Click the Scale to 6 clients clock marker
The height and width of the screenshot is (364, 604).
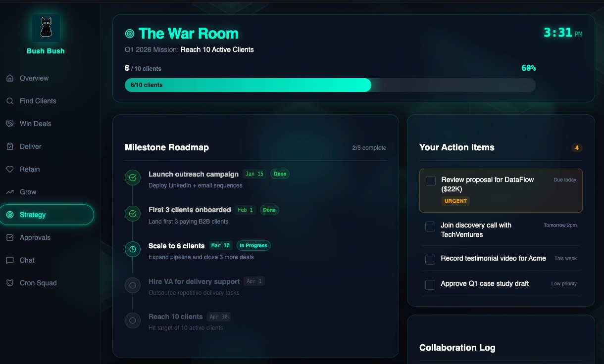[x=133, y=250]
